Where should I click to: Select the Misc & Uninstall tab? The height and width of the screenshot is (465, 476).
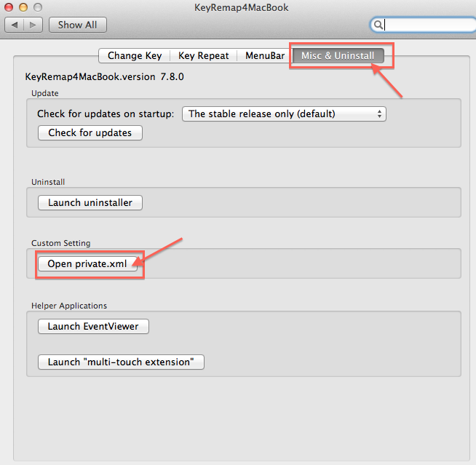coord(338,55)
